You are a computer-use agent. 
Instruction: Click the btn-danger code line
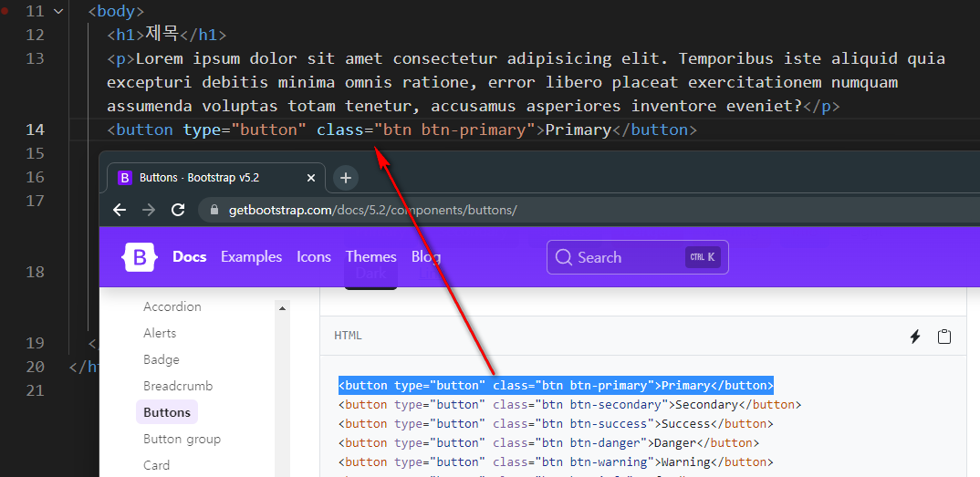pyautogui.click(x=548, y=443)
